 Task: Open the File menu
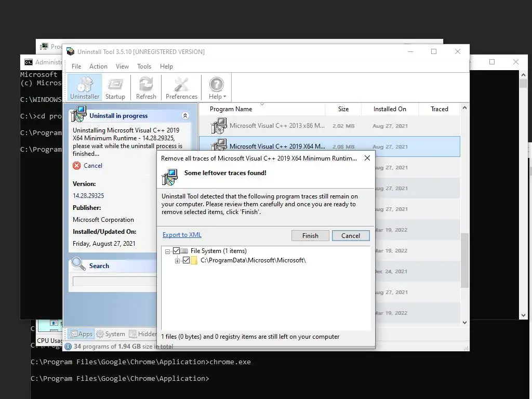coord(76,66)
